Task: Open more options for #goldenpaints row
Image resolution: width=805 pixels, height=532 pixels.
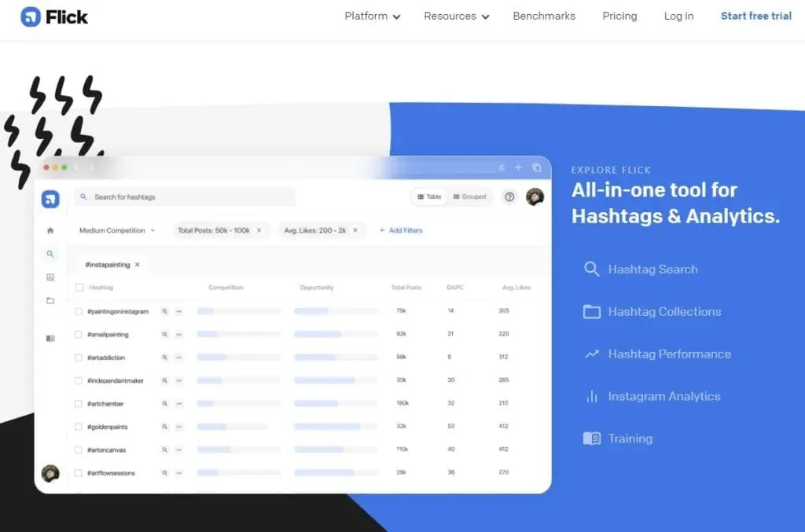Action: pos(178,427)
